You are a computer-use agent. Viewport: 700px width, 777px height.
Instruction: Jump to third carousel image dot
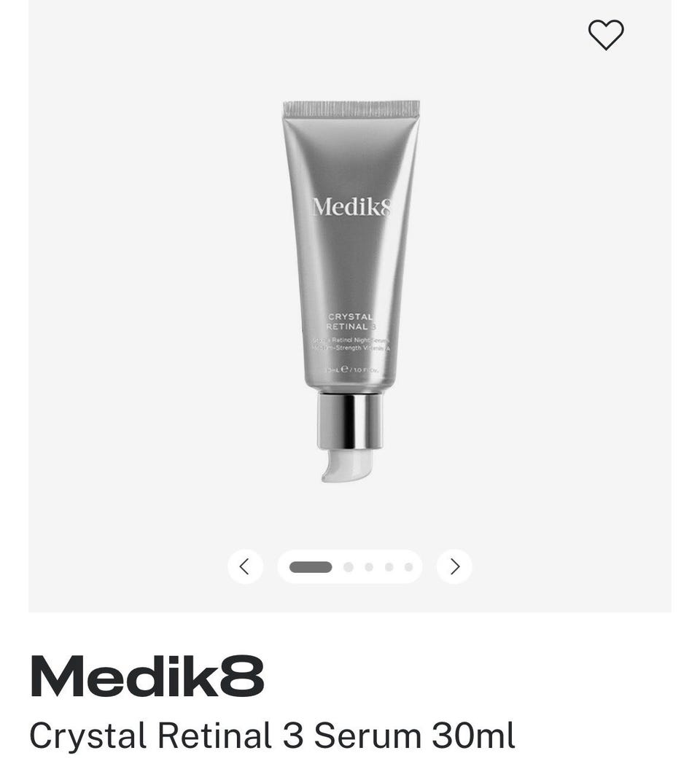pos(369,567)
